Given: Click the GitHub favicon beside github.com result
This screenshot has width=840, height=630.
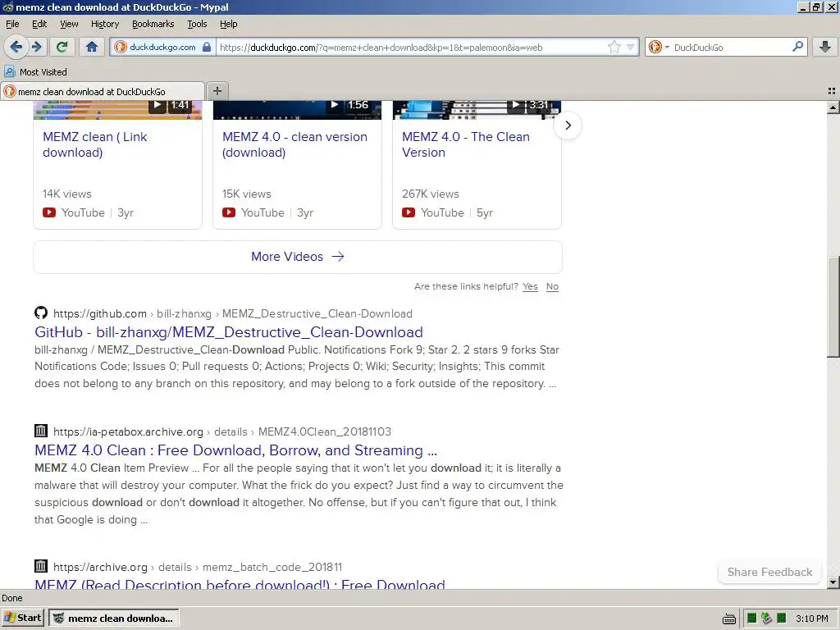Looking at the screenshot, I should pyautogui.click(x=41, y=313).
